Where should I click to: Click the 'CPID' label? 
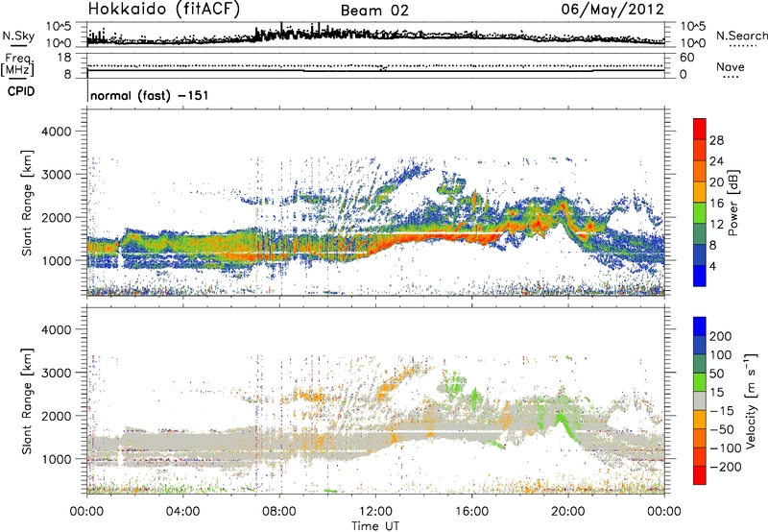click(21, 91)
